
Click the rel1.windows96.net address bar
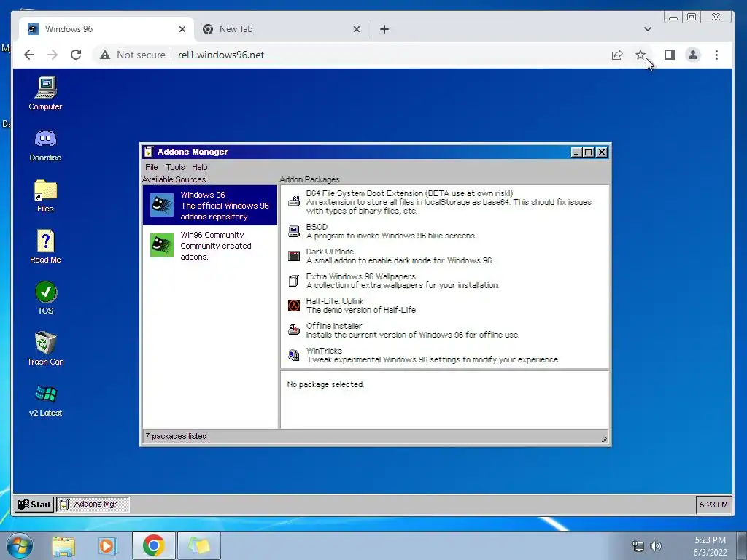221,55
